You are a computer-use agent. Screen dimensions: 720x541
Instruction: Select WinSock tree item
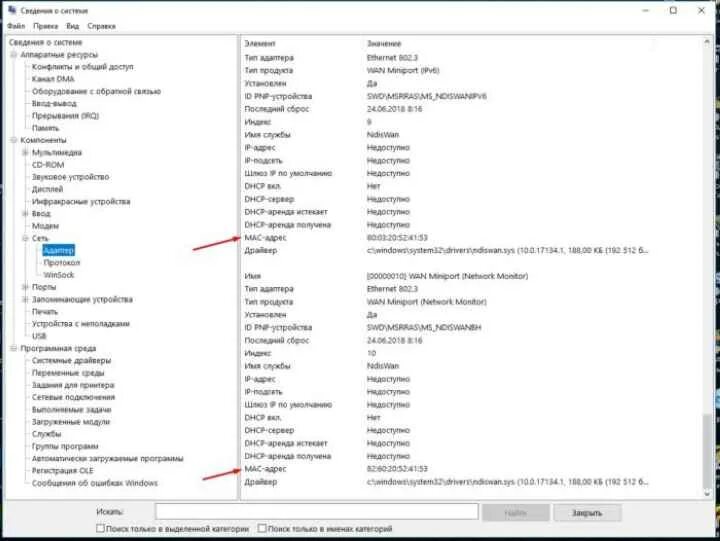tap(58, 275)
